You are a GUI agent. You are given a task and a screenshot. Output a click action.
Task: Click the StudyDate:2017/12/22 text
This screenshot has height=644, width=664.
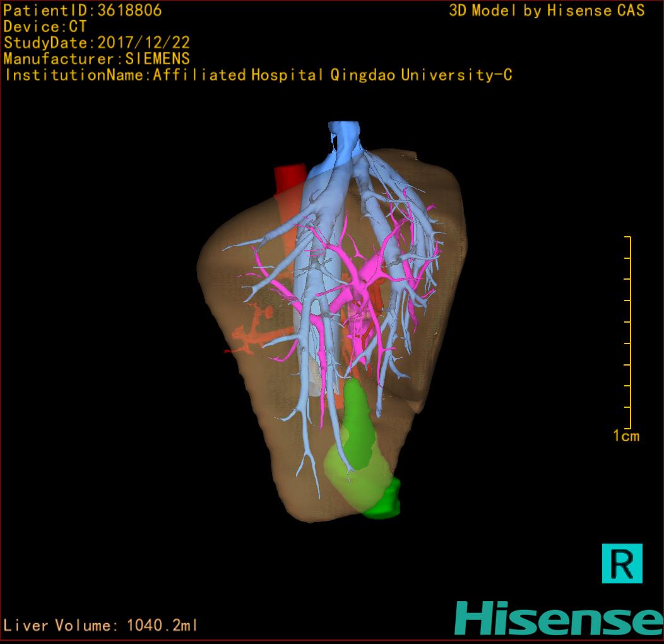(97, 43)
